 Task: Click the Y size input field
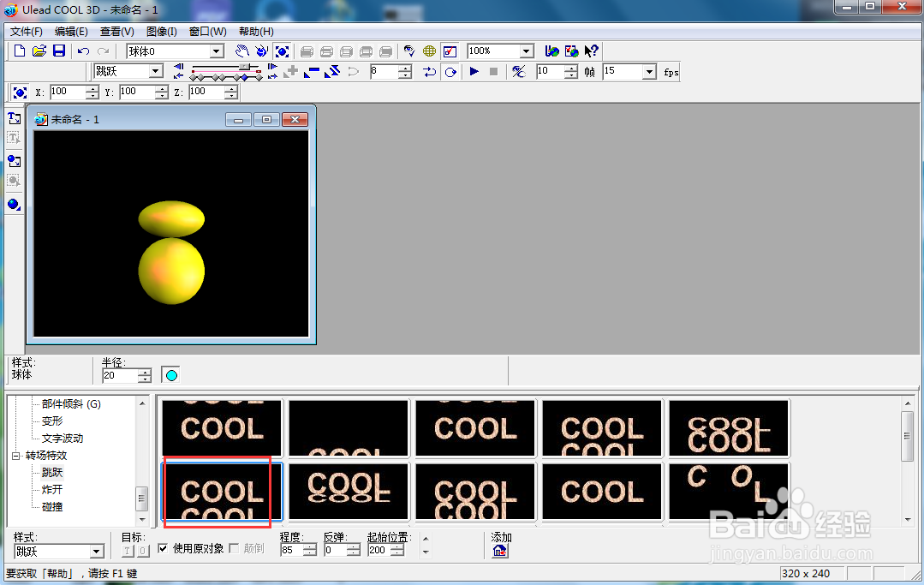(x=137, y=92)
